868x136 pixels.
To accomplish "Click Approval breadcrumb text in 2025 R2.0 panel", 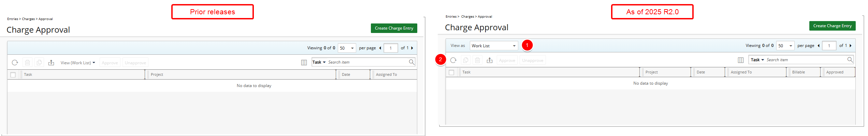I will pyautogui.click(x=485, y=17).
